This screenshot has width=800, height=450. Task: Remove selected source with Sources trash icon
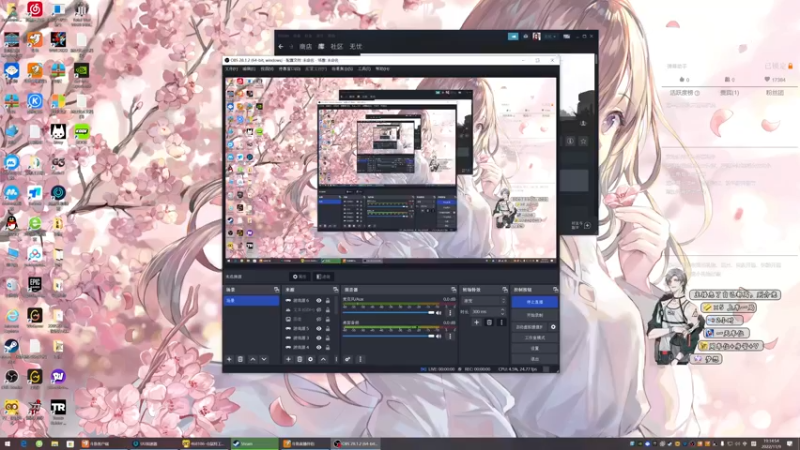click(299, 359)
